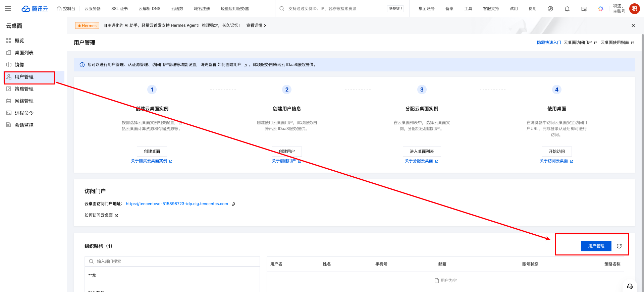Open 查看详情 in Hermes banner
This screenshot has height=292, width=644.
click(x=256, y=25)
